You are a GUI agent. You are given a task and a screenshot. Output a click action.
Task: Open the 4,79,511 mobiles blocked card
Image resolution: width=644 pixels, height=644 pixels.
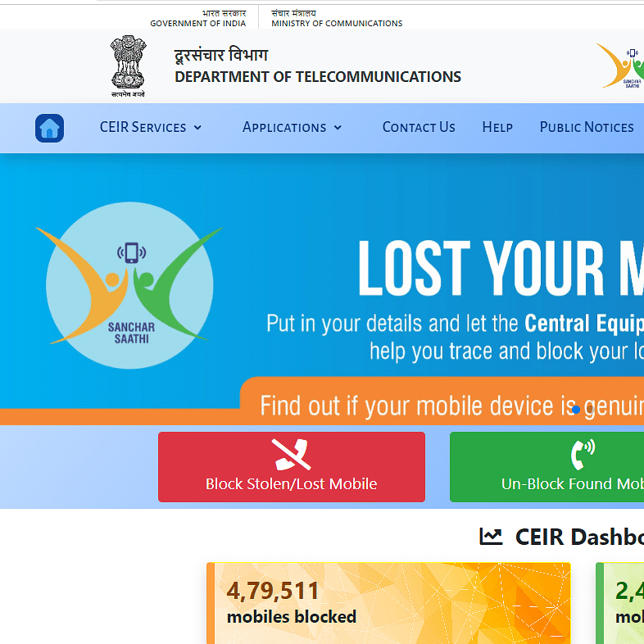click(x=388, y=603)
